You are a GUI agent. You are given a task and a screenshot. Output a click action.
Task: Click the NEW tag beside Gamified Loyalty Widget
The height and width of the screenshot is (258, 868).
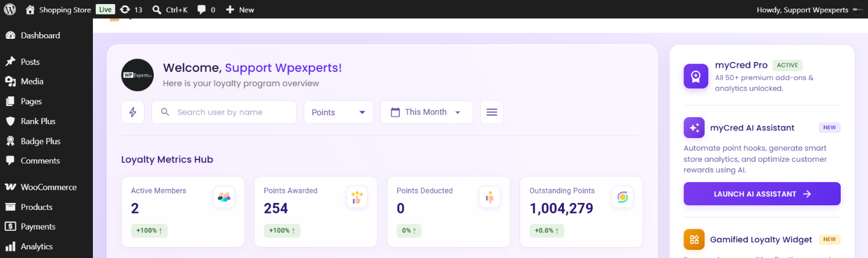coord(830,239)
